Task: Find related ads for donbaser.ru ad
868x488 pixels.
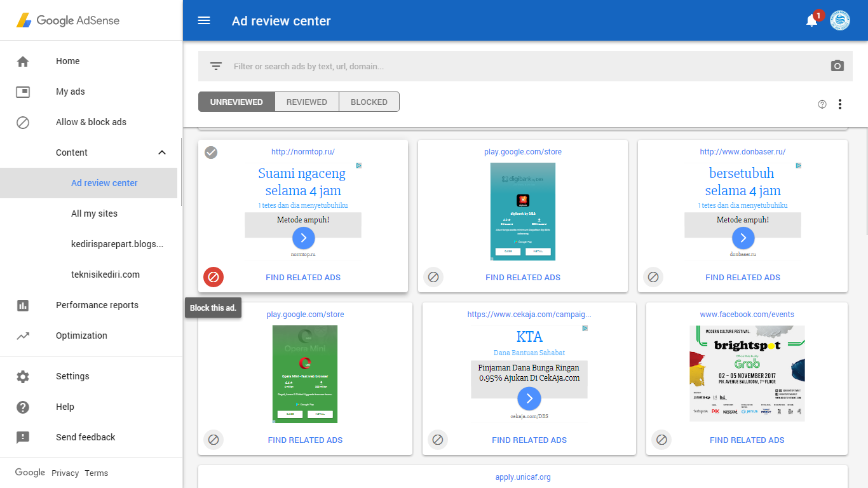Action: pos(743,277)
